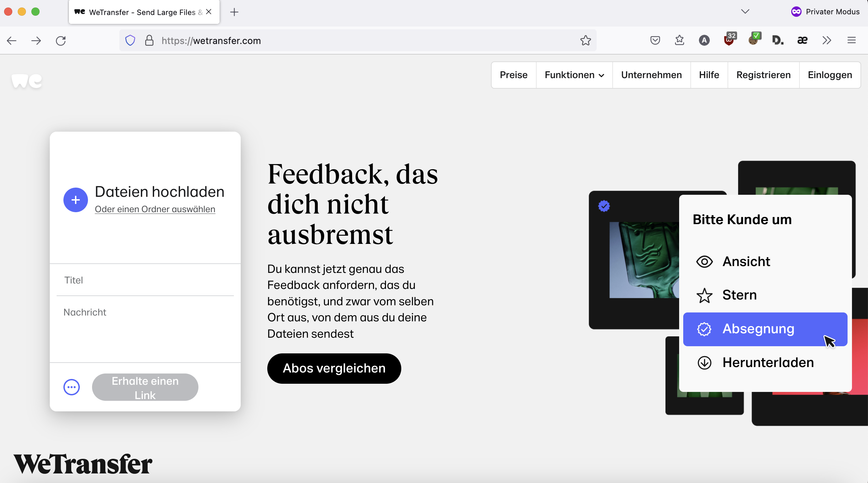Image resolution: width=868 pixels, height=483 pixels.
Task: Click 'Oder einen Ordner auswählen' link
Action: tap(155, 209)
